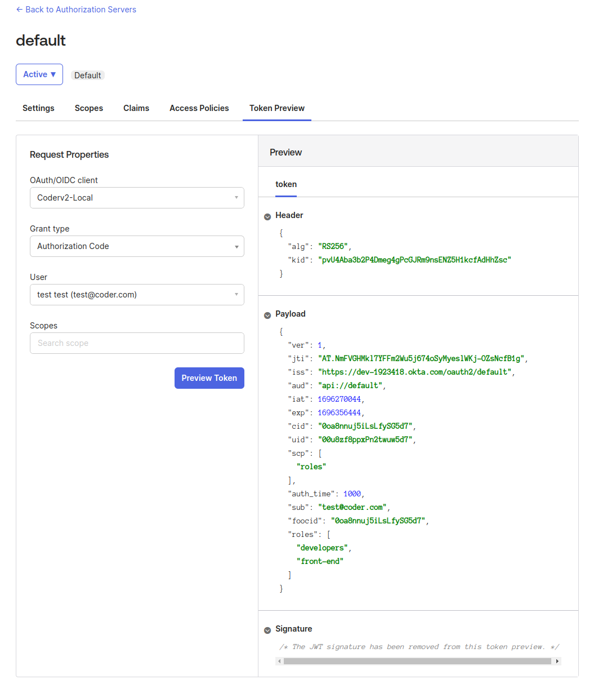Select the token tab in the Preview panel
This screenshot has height=684, width=616.
pyautogui.click(x=286, y=184)
